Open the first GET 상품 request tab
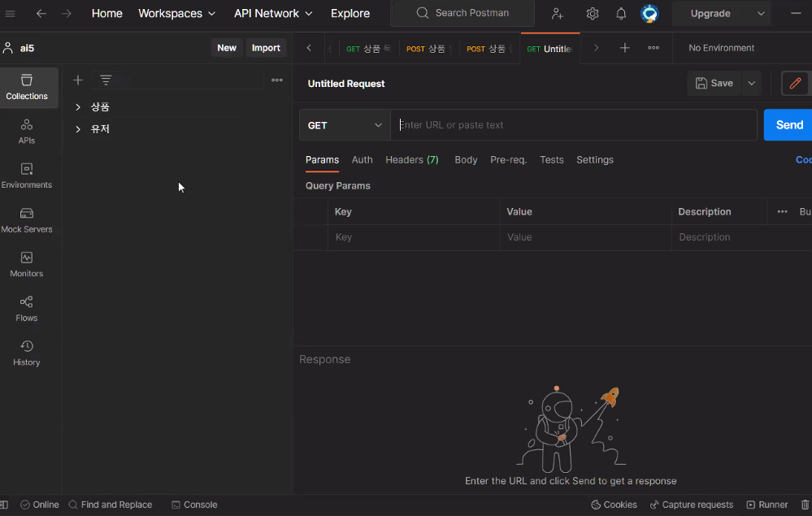The image size is (812, 516). pyautogui.click(x=369, y=49)
